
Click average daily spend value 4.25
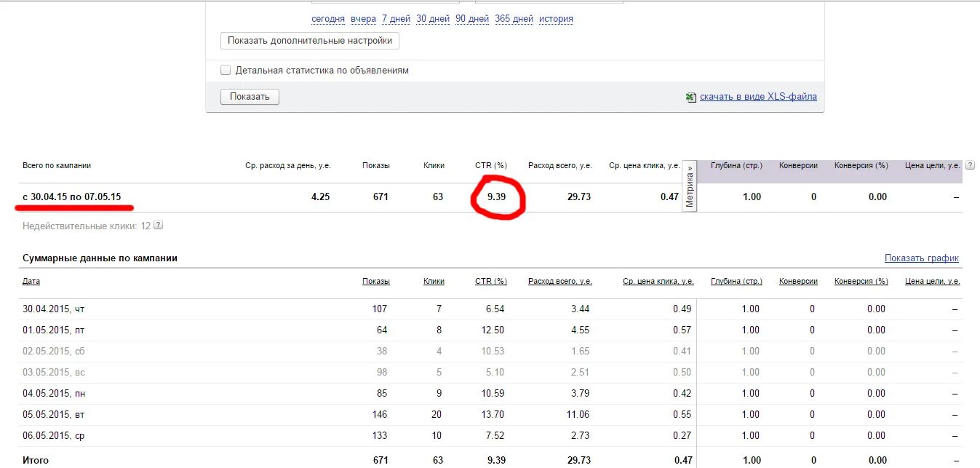(x=320, y=197)
